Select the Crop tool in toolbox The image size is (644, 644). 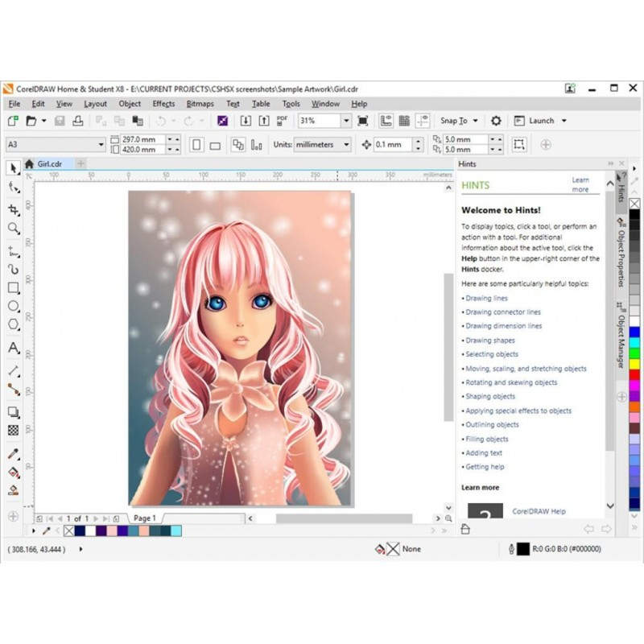tap(13, 208)
